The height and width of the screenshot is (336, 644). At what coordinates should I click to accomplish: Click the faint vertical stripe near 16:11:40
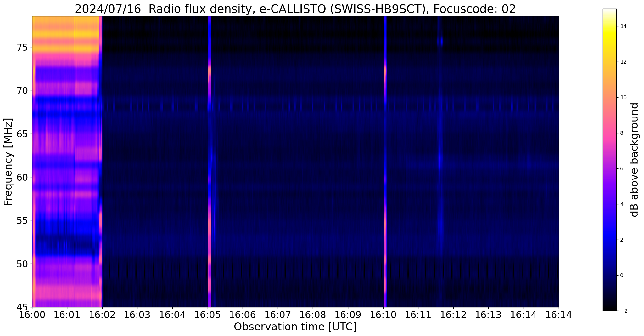[x=440, y=162]
